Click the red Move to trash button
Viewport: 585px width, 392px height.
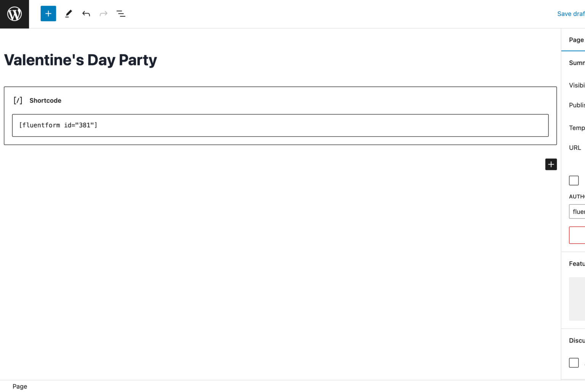tap(577, 235)
